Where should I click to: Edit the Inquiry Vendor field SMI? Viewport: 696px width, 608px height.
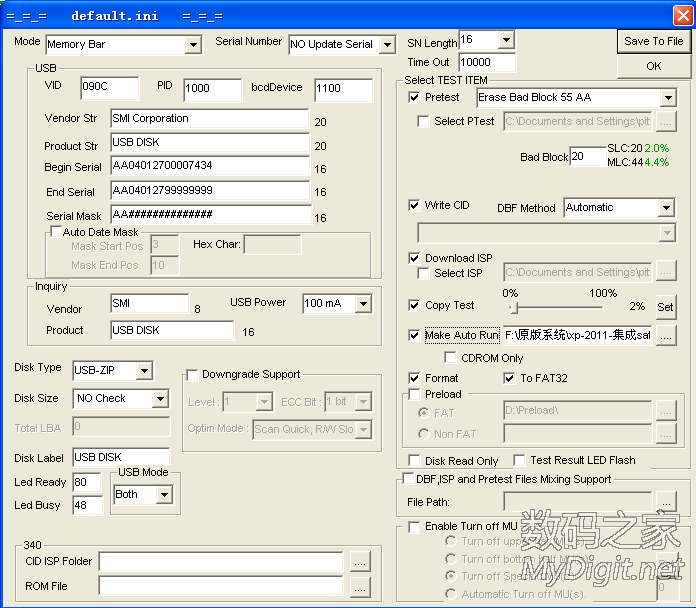(x=149, y=304)
